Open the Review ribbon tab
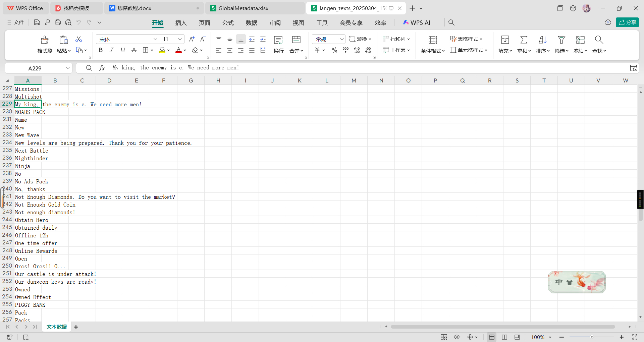Screen dimensions: 644x342 [275, 23]
